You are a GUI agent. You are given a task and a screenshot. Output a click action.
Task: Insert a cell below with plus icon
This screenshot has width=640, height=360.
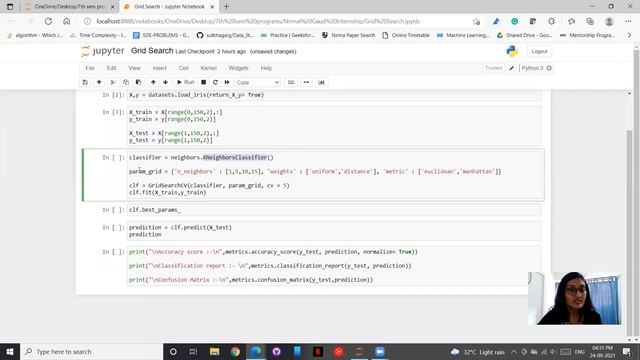(99, 82)
